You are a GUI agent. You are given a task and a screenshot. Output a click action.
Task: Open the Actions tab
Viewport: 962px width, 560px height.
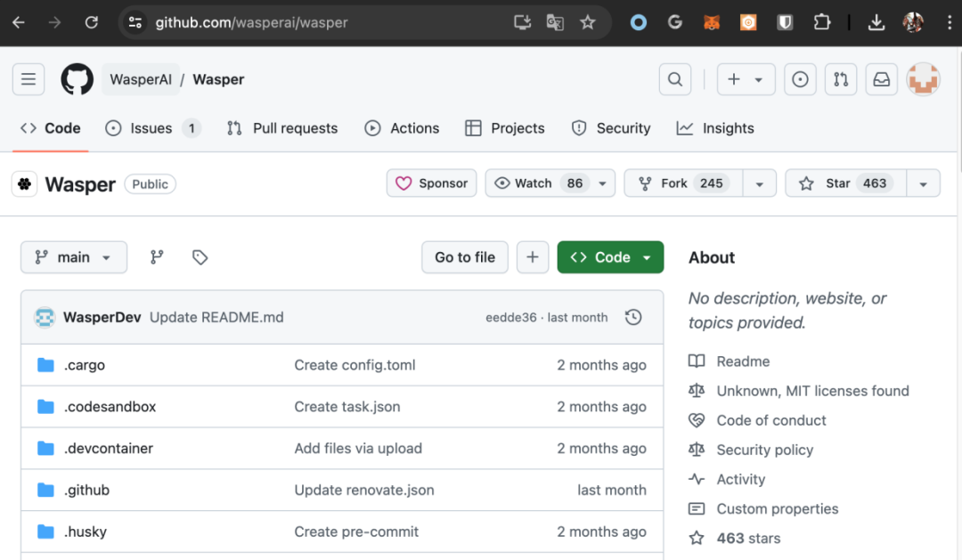(402, 128)
